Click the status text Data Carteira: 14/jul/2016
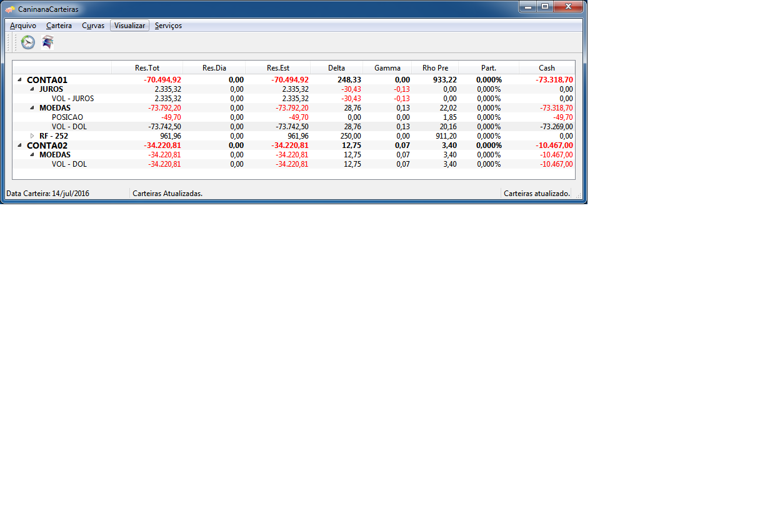 [47, 194]
